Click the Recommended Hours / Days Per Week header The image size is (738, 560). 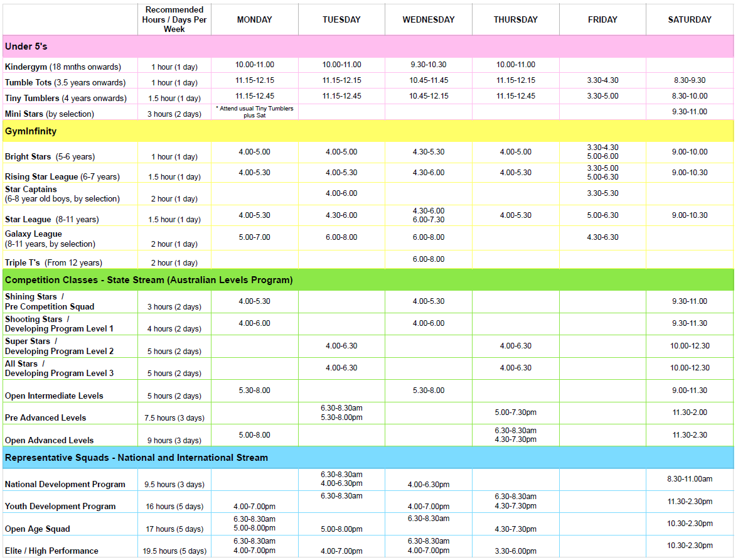pyautogui.click(x=174, y=19)
